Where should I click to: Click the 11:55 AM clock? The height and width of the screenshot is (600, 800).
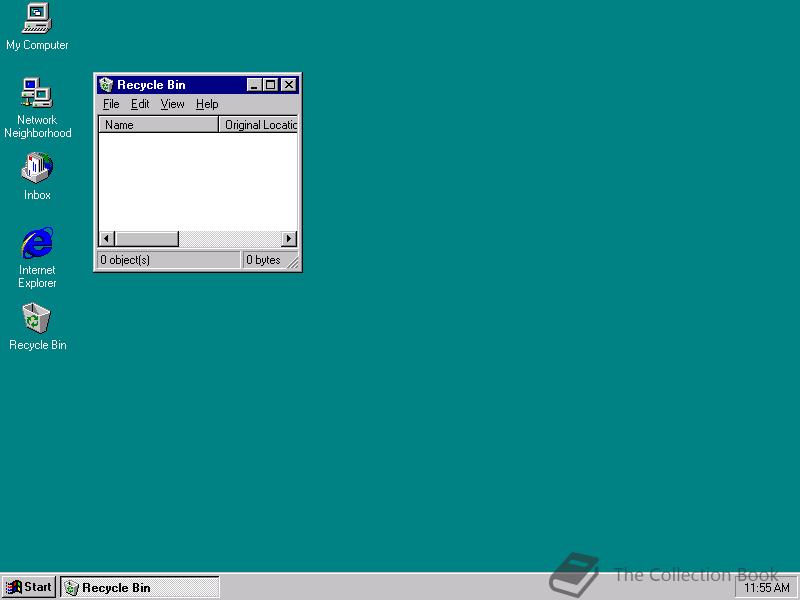(x=766, y=588)
